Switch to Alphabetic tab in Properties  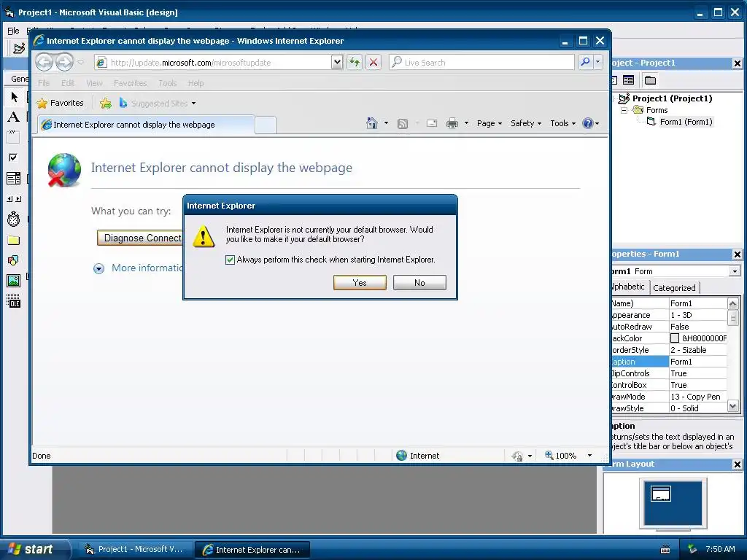coord(628,287)
